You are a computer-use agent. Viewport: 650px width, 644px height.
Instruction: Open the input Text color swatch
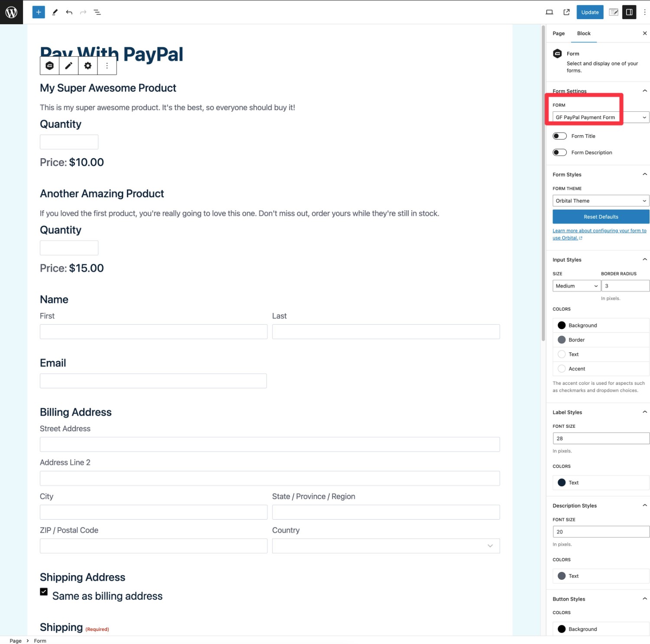601,355
